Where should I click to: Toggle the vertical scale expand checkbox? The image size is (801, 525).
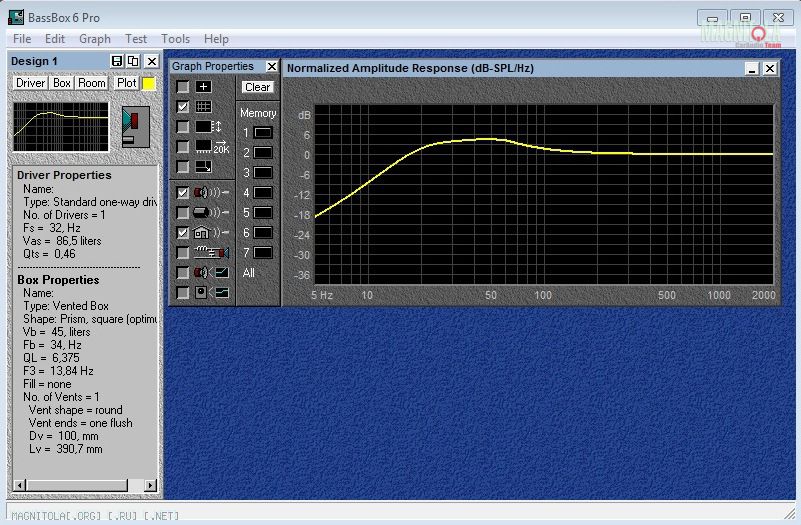click(182, 127)
